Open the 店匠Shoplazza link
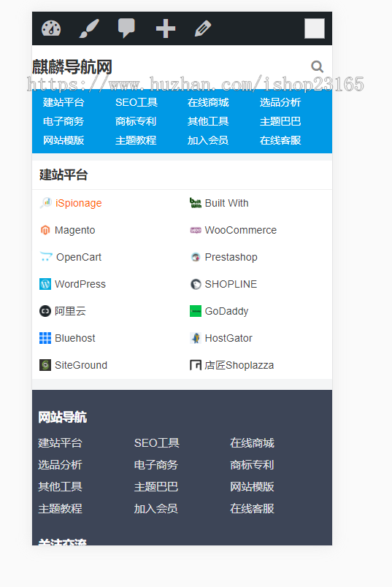The image size is (392, 587). coord(239,365)
